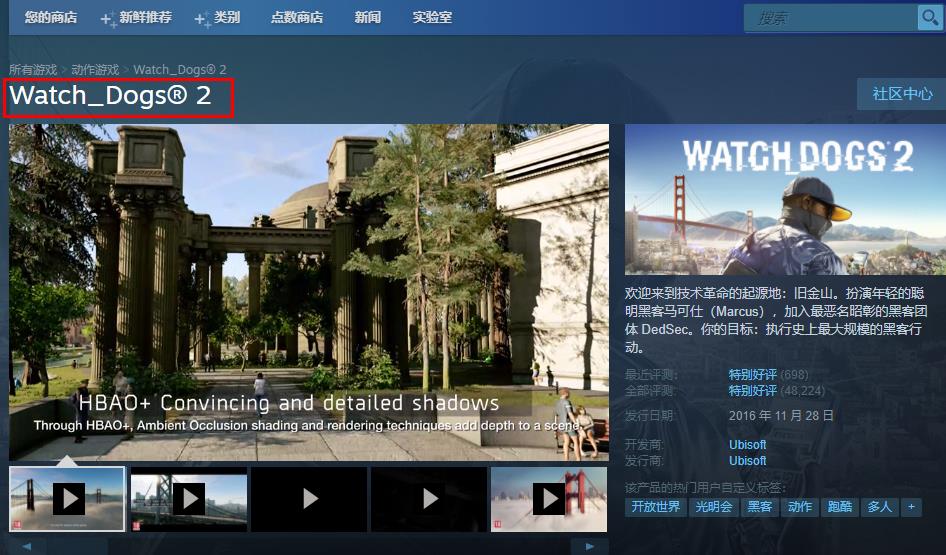The image size is (946, 555).
Task: Play the third dark video thumbnail
Action: click(309, 499)
